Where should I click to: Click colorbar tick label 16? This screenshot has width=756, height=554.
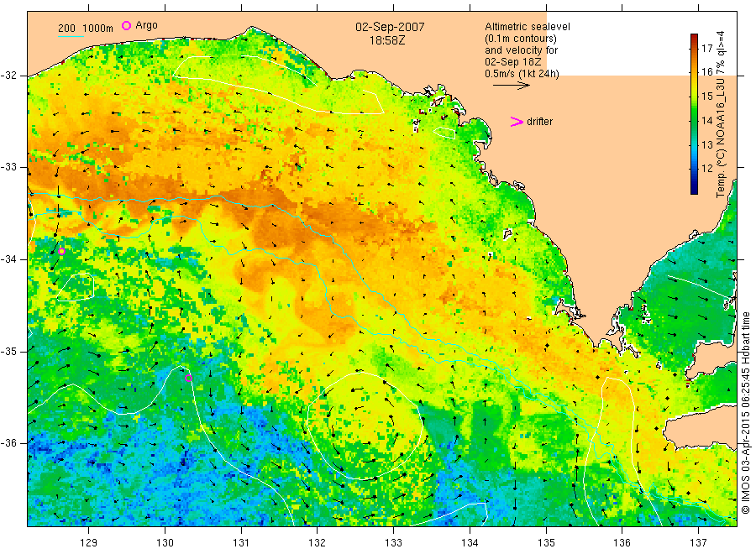coord(706,72)
